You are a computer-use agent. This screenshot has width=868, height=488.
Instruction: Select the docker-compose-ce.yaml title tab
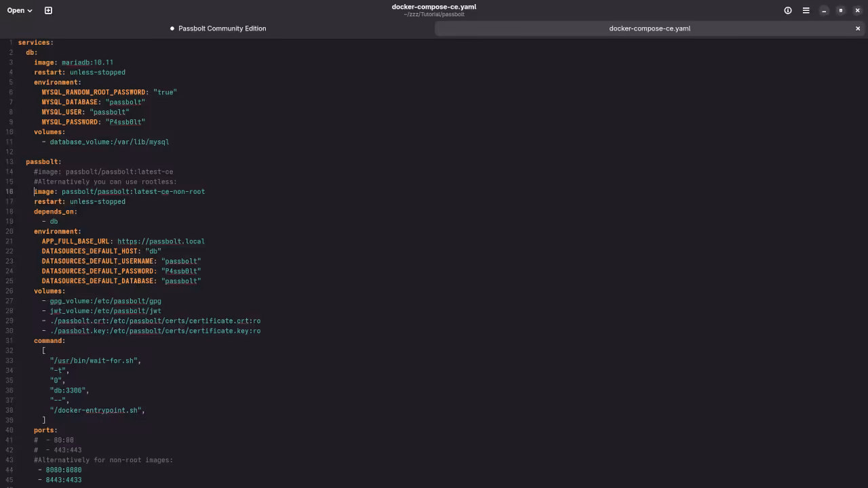649,28
